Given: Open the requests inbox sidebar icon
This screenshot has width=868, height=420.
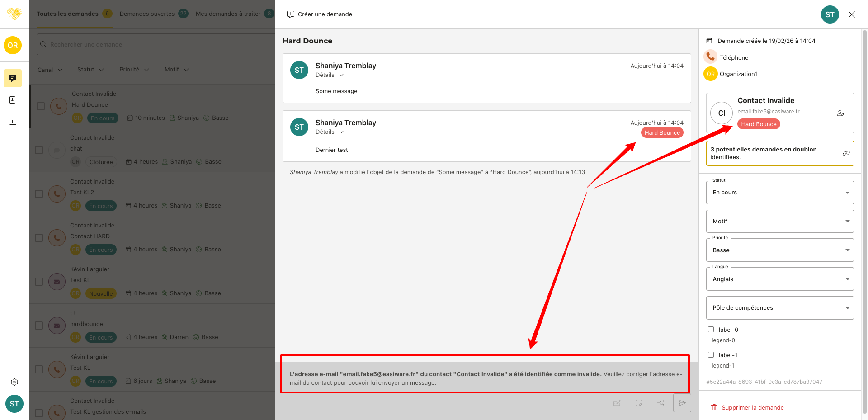Looking at the screenshot, I should [13, 78].
